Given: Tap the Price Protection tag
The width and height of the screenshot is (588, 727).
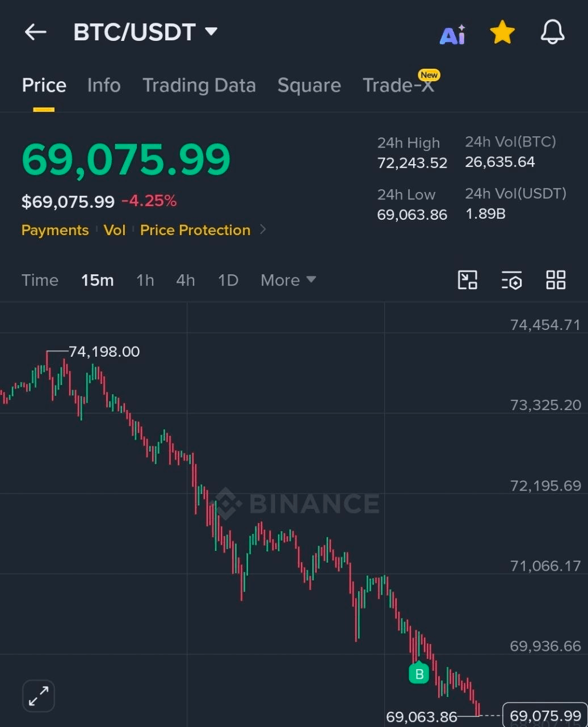Looking at the screenshot, I should click(195, 230).
